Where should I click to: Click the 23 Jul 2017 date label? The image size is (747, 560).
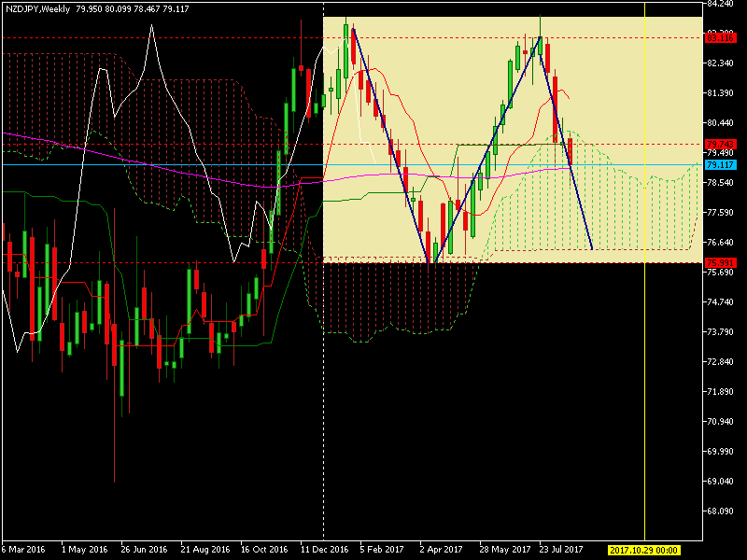[561, 550]
